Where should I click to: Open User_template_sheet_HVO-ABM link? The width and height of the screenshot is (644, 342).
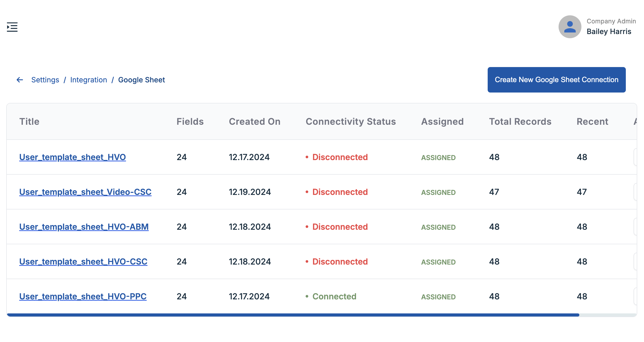pos(84,227)
